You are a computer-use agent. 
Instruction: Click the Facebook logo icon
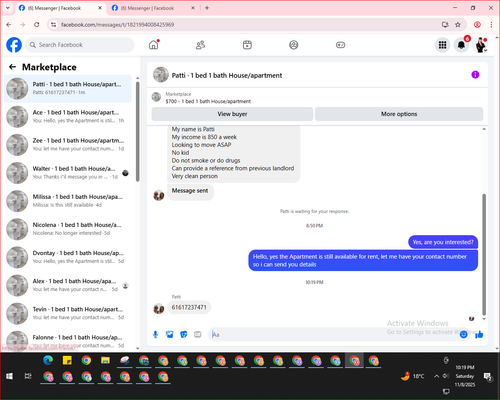click(x=14, y=45)
